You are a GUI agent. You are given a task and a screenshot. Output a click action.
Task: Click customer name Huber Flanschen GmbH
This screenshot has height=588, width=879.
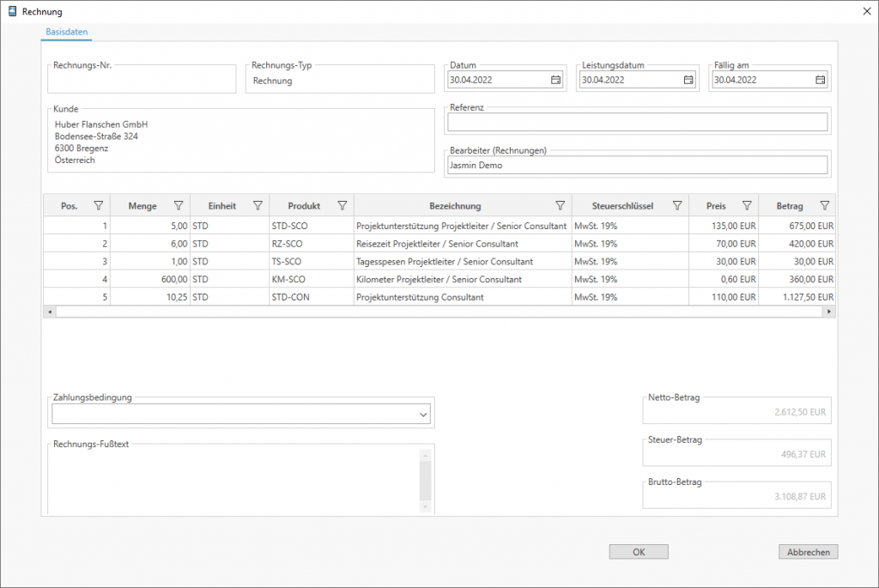[101, 124]
